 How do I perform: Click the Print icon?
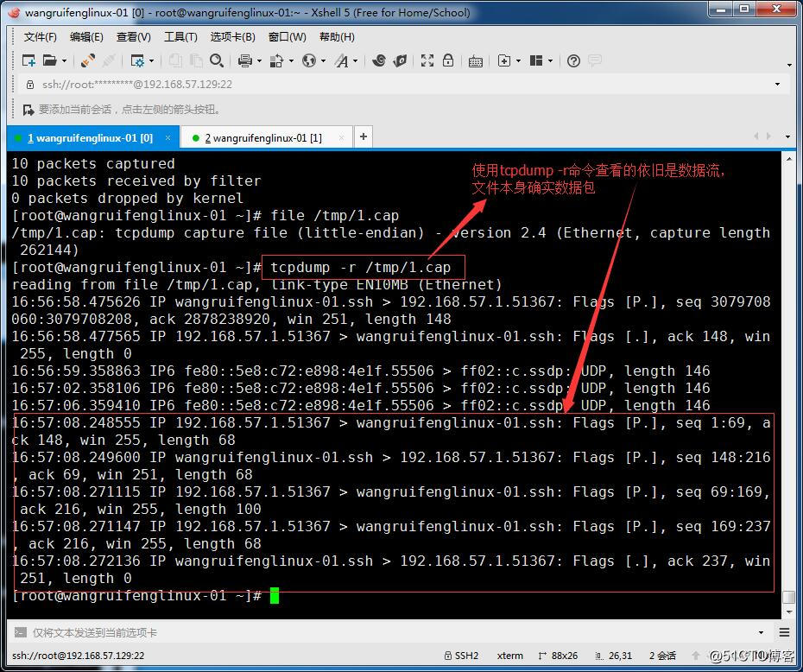[245, 61]
